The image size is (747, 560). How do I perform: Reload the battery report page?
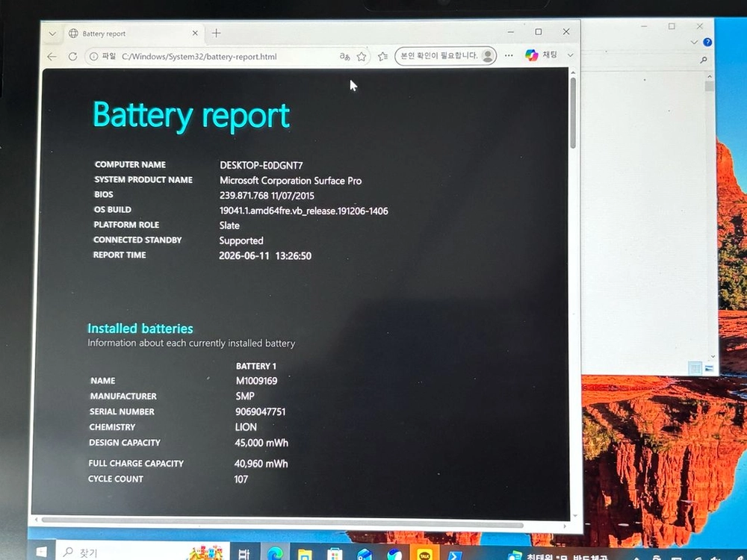tap(72, 57)
